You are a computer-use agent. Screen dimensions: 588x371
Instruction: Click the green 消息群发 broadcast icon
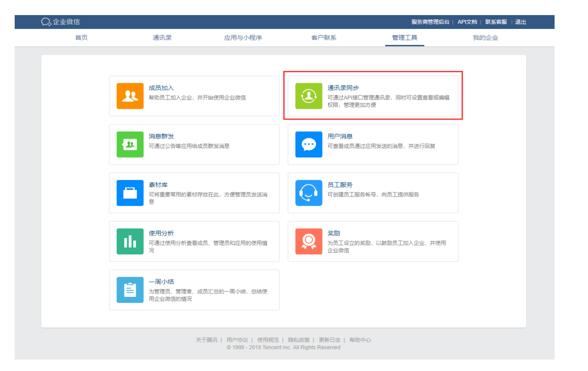click(130, 144)
